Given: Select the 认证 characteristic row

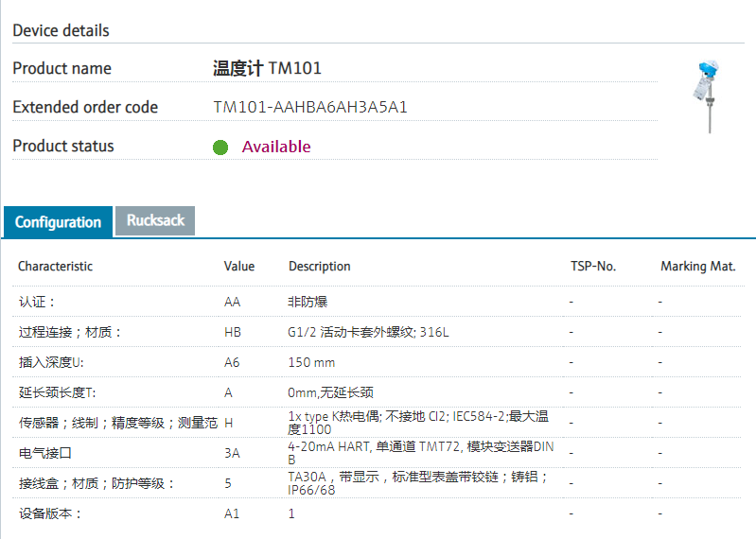Looking at the screenshot, I should (38, 302).
